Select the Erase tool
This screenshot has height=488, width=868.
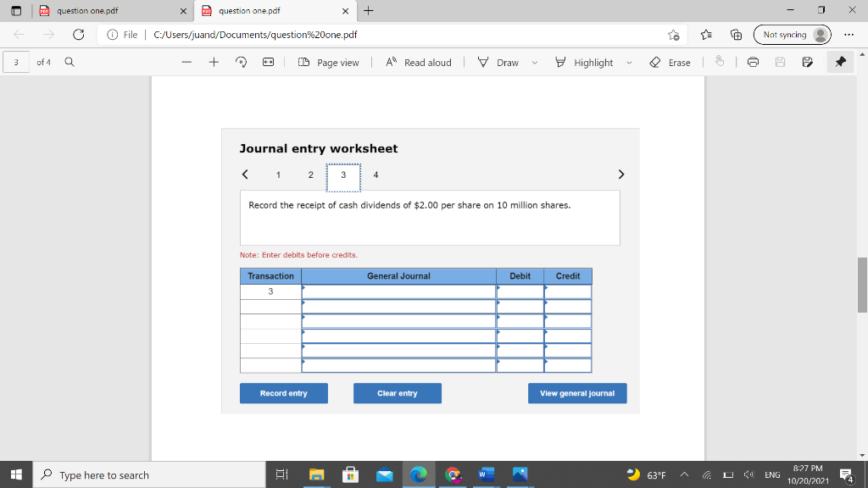670,63
